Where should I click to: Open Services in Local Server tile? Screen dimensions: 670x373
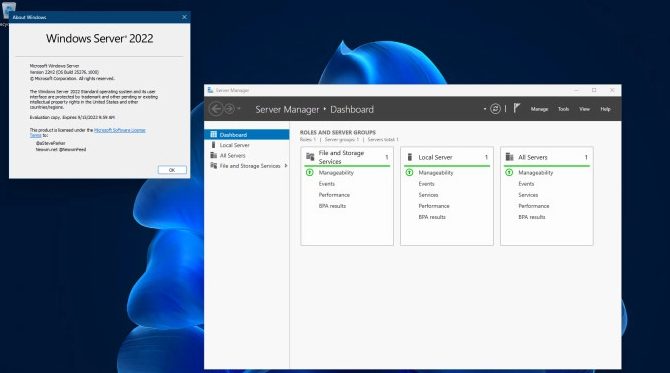(x=428, y=195)
